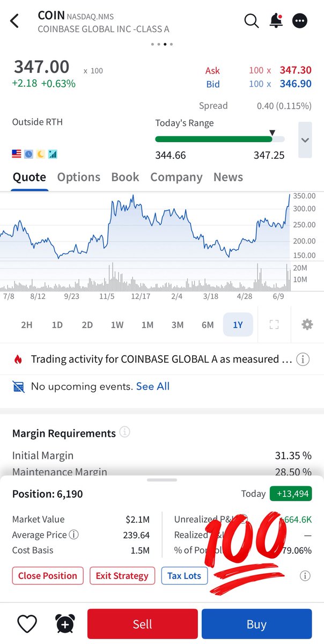324x644 pixels.
Task: Switch to the News tab
Action: (x=228, y=177)
